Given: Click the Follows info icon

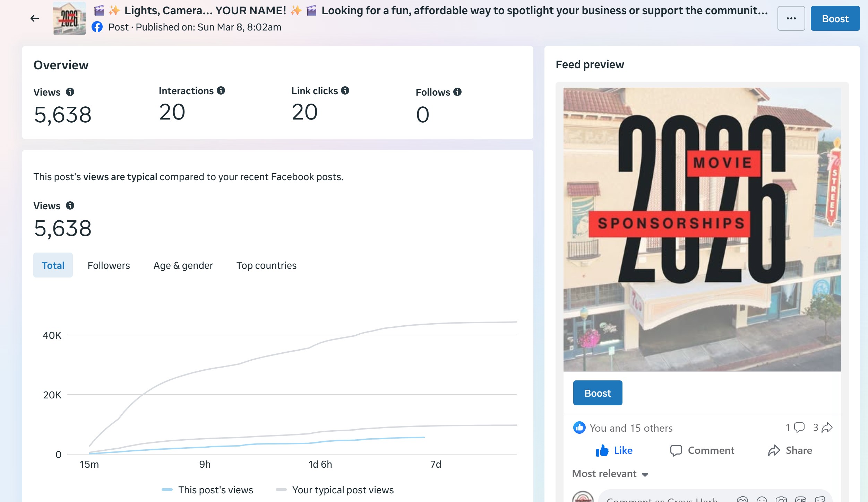Looking at the screenshot, I should (457, 92).
